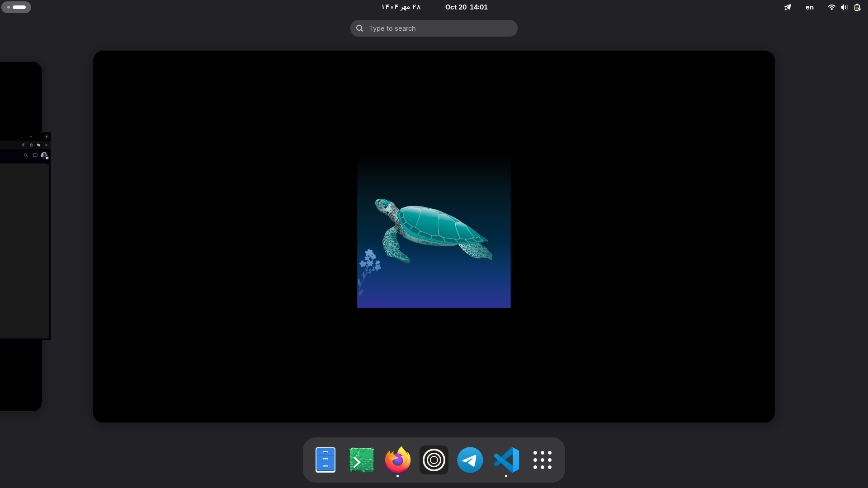Open Firefox from the dock
Image resolution: width=868 pixels, height=488 pixels.
(x=398, y=460)
